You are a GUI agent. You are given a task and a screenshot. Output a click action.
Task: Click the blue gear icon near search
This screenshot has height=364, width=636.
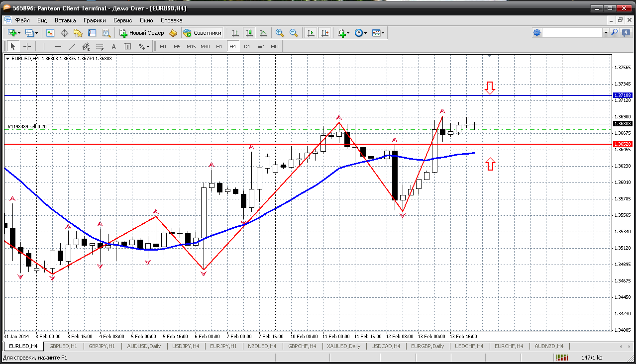(x=537, y=33)
